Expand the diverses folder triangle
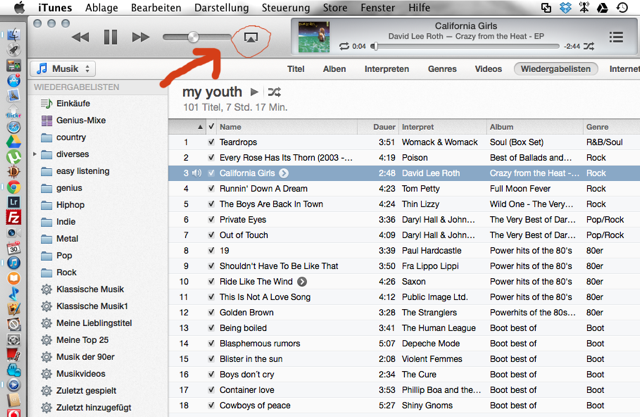 coord(35,154)
